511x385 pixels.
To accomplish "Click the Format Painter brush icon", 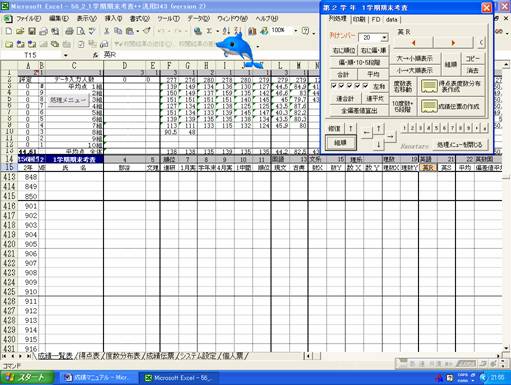I will [147, 31].
